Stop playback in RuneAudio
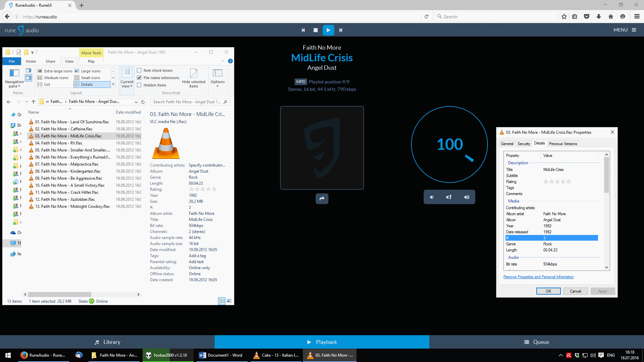 [x=316, y=30]
